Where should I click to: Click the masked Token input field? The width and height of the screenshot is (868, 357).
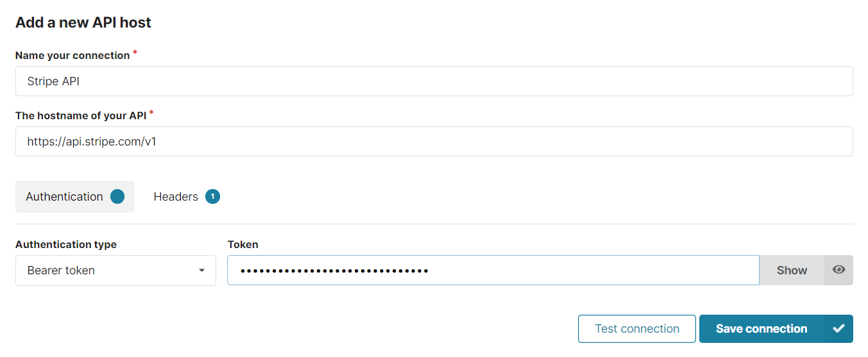(493, 270)
